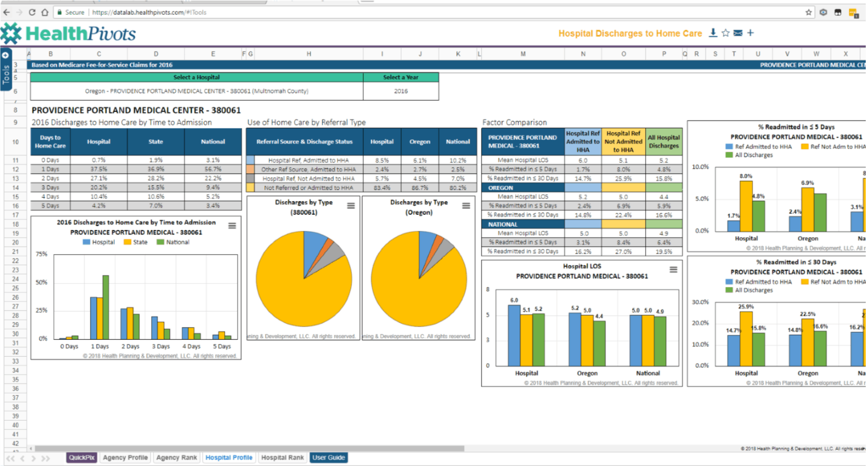This screenshot has height=466, width=868.
Task: Click the HealthPivots logo
Action: click(68, 34)
